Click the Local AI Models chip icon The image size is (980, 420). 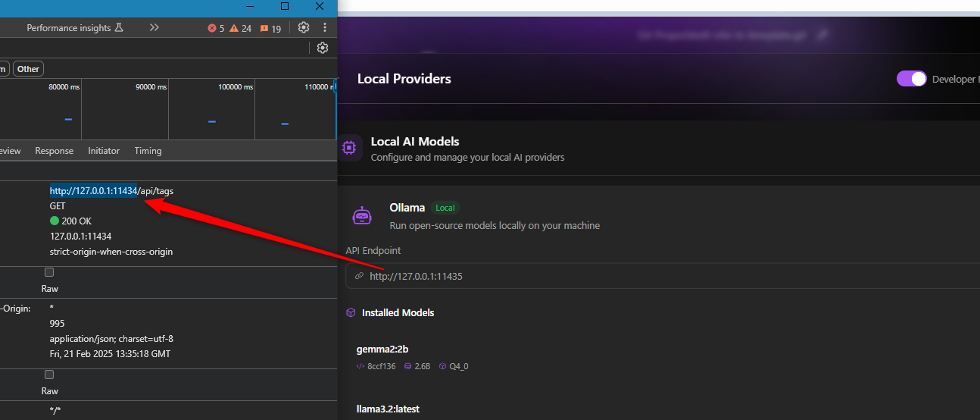pyautogui.click(x=349, y=148)
